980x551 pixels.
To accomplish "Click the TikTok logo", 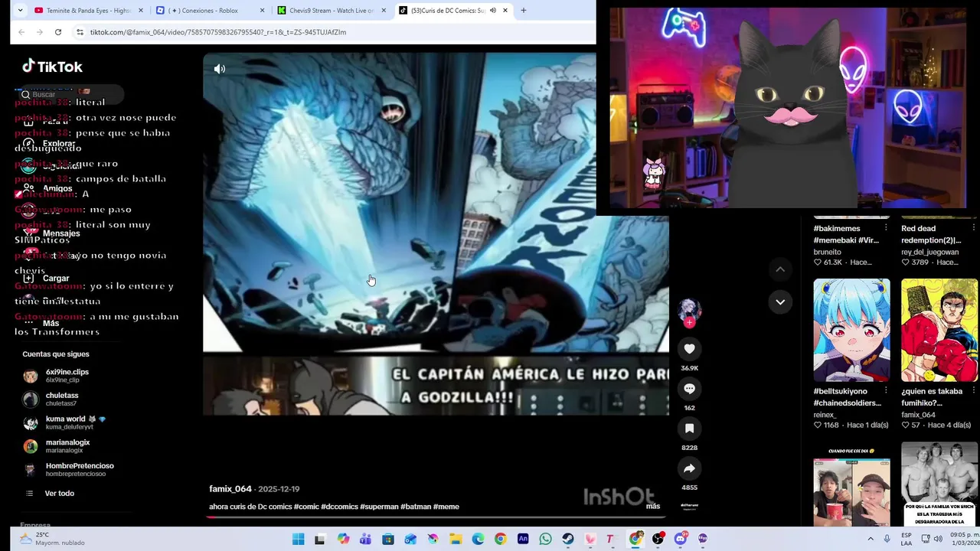I will click(52, 67).
